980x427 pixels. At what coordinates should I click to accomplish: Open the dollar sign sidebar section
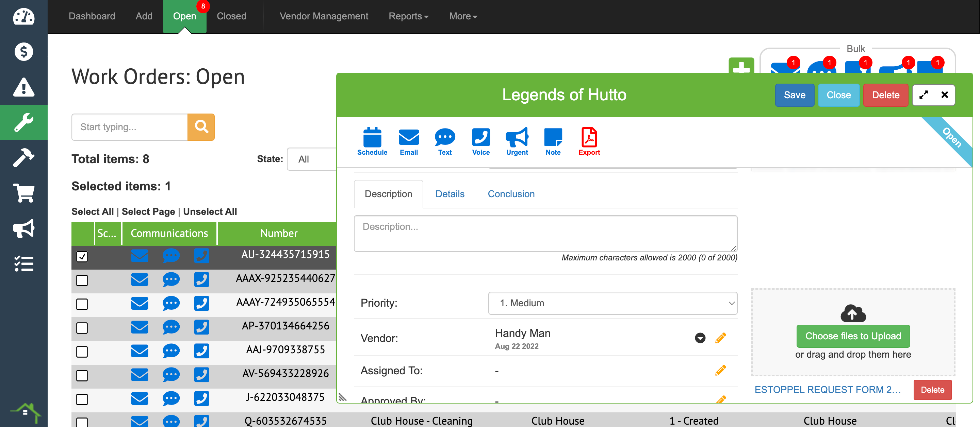coord(23,51)
